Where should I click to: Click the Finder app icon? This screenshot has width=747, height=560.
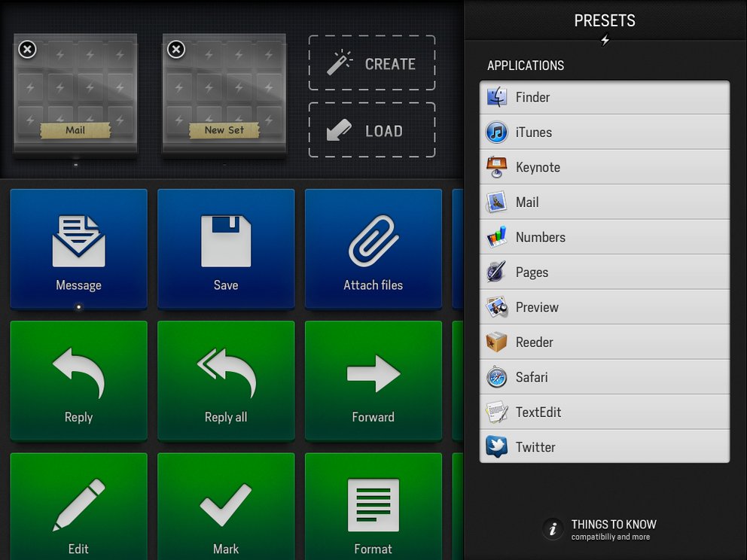(496, 97)
